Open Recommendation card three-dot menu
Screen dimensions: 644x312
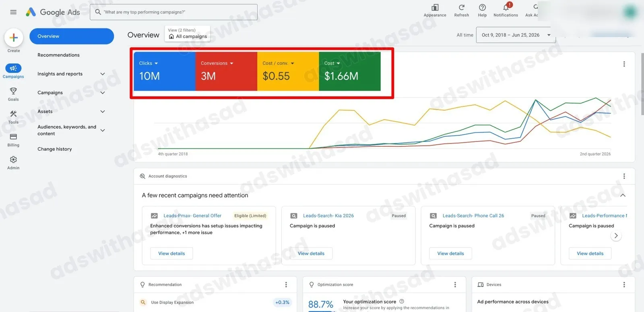[286, 285]
